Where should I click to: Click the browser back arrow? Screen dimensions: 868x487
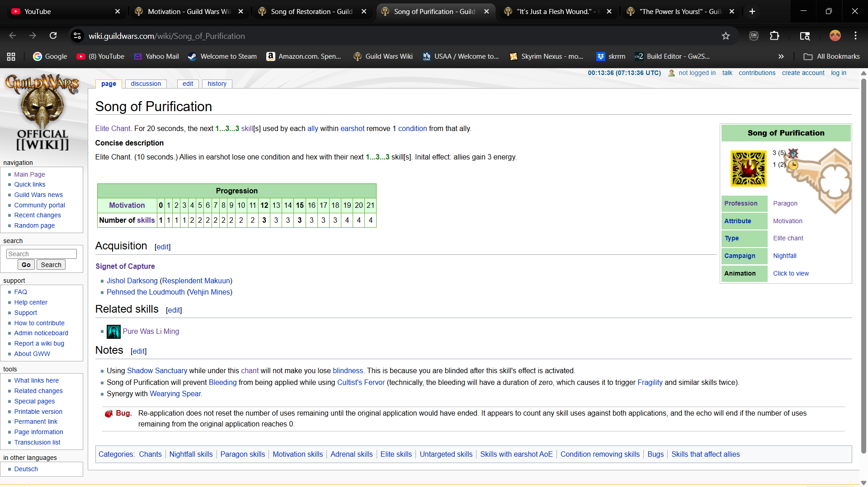pyautogui.click(x=13, y=36)
